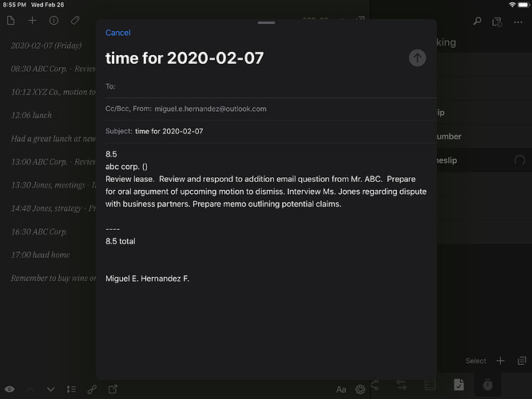Viewport: 532px width, 399px height.
Task: Select '13:30 Jones, meetings' line
Action: [54, 185]
